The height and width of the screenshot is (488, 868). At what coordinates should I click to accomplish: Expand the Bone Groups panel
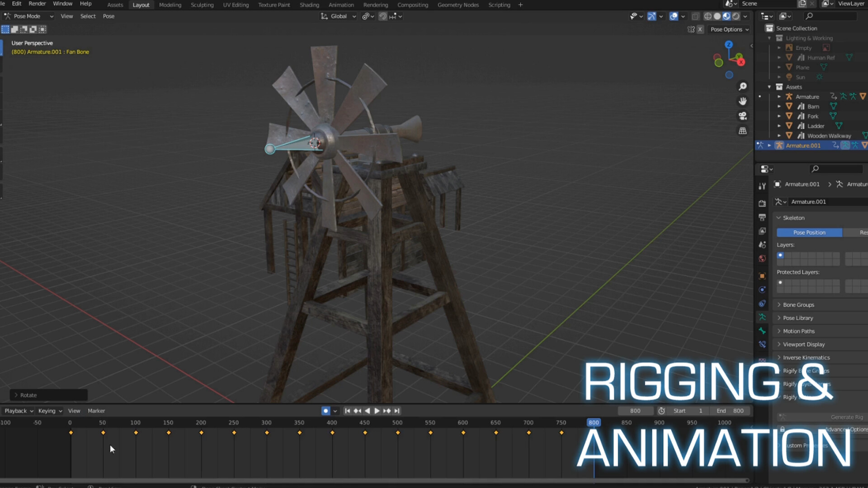click(x=798, y=305)
